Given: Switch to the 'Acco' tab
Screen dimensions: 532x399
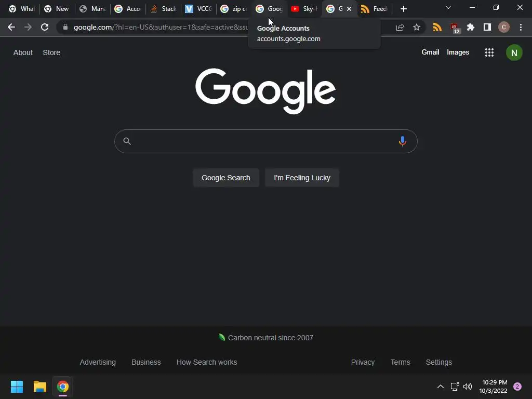Looking at the screenshot, I should coord(128,9).
